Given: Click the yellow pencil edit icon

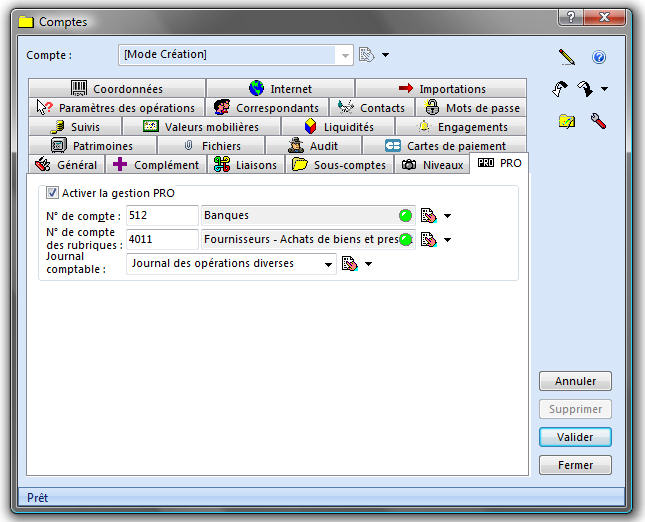Looking at the screenshot, I should point(567,57).
